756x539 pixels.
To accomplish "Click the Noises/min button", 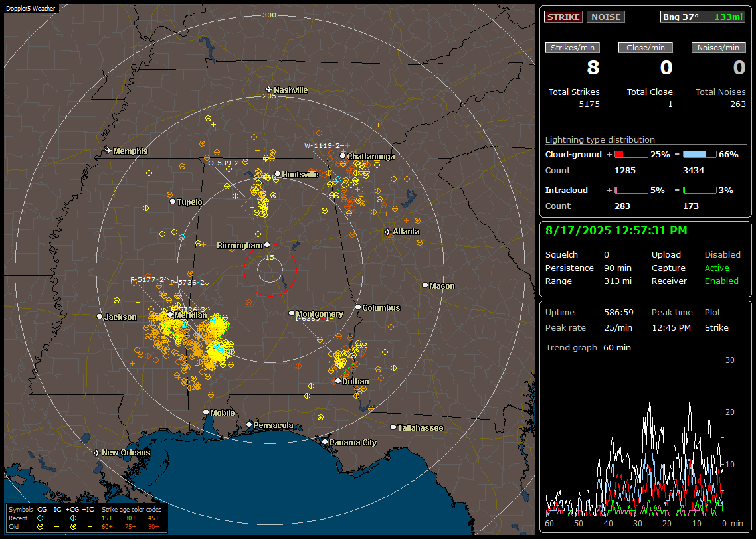I will tap(718, 48).
